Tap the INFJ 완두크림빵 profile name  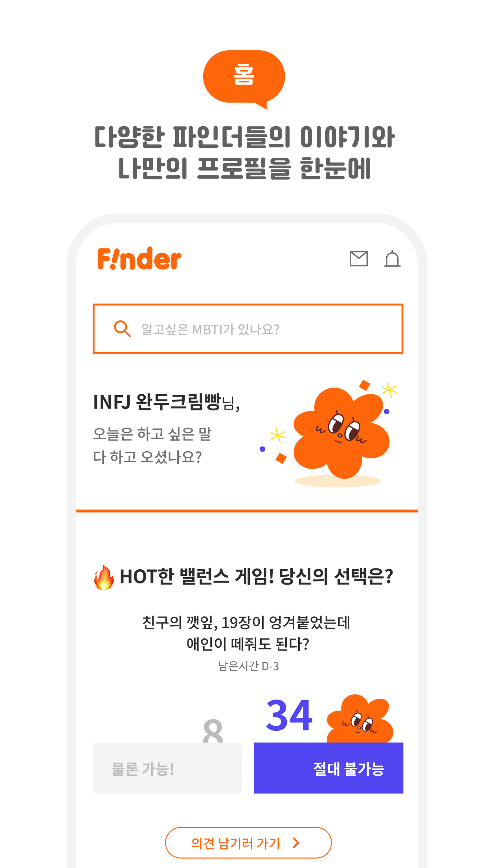(x=167, y=402)
